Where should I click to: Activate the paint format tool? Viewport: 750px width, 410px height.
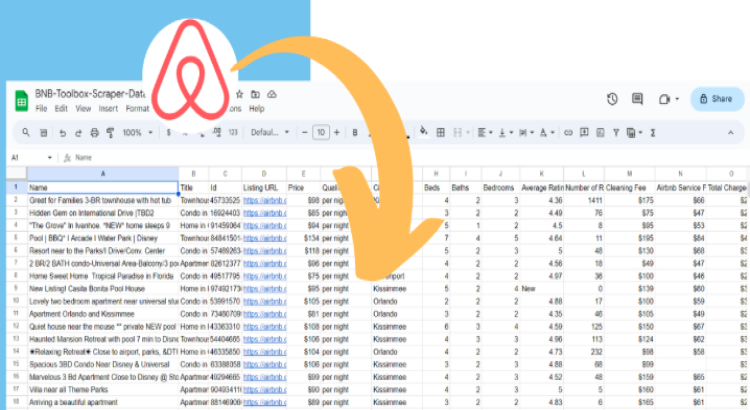110,133
